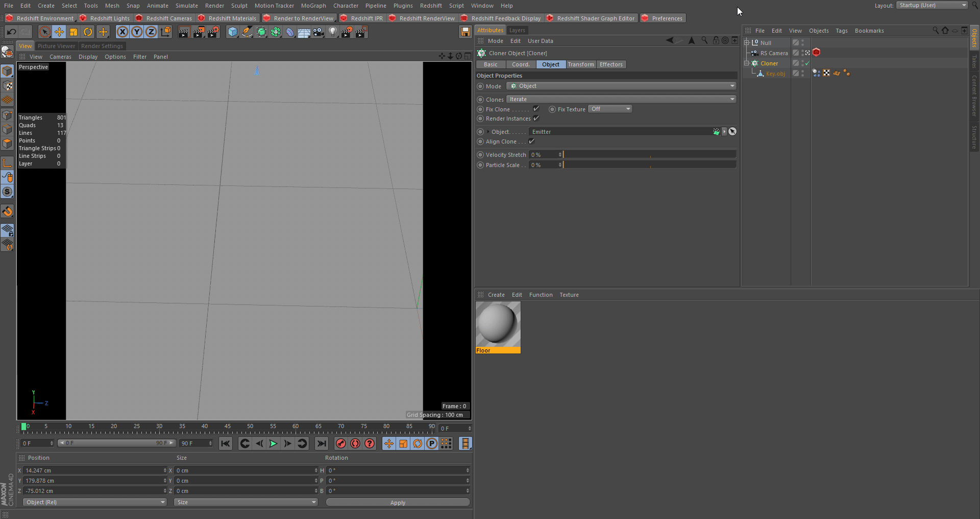Image resolution: width=980 pixels, height=519 pixels.
Task: Click the Particle Scale slider track
Action: [x=649, y=165]
